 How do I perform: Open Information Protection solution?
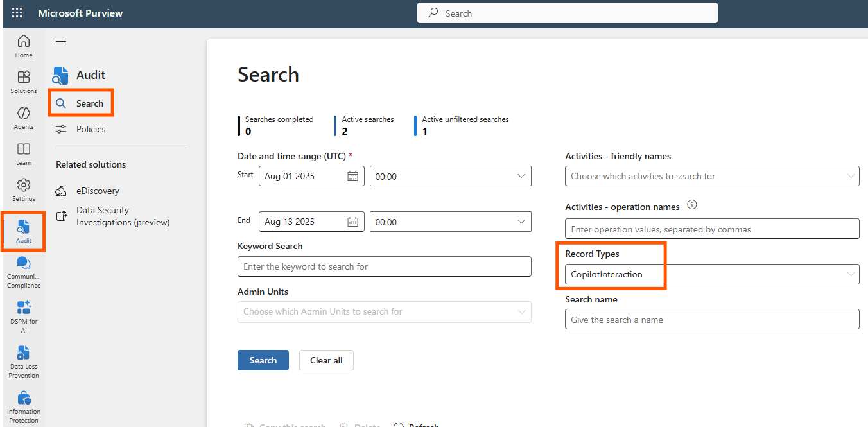coord(24,407)
